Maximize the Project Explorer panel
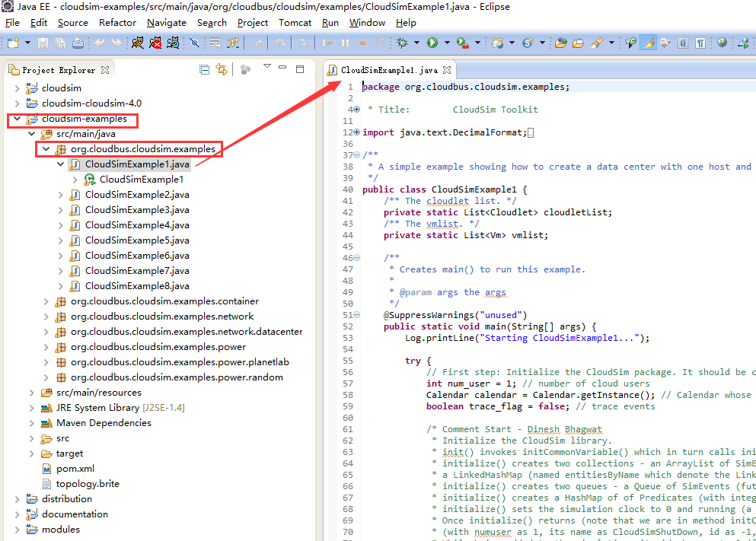This screenshot has width=756, height=541. click(x=300, y=69)
